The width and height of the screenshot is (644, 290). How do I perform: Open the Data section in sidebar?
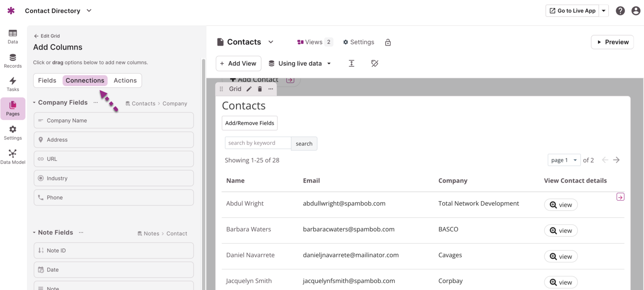[x=13, y=37]
